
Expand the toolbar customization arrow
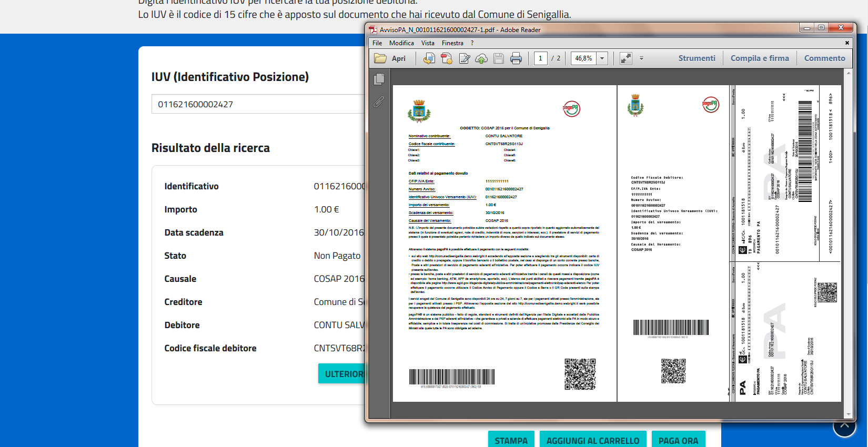(x=641, y=58)
